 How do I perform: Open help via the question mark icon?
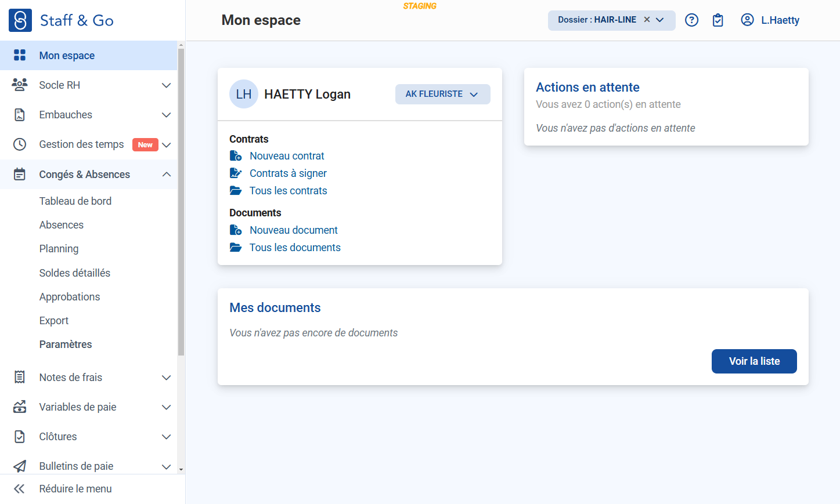pos(691,20)
